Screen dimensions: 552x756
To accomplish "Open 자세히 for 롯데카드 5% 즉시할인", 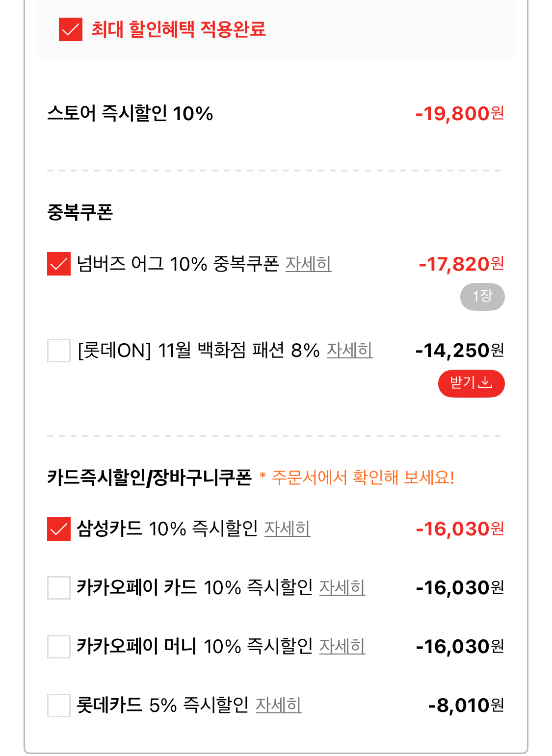I will (x=278, y=706).
